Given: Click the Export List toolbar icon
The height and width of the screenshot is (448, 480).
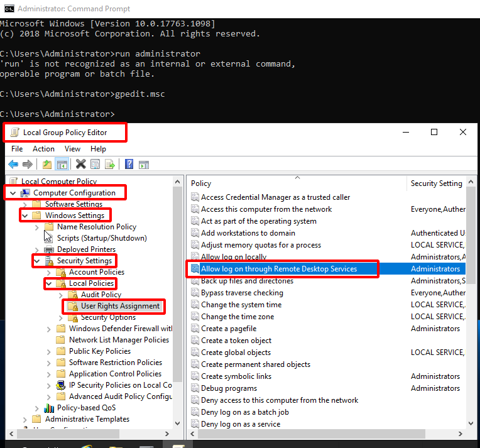Looking at the screenshot, I should click(x=110, y=165).
